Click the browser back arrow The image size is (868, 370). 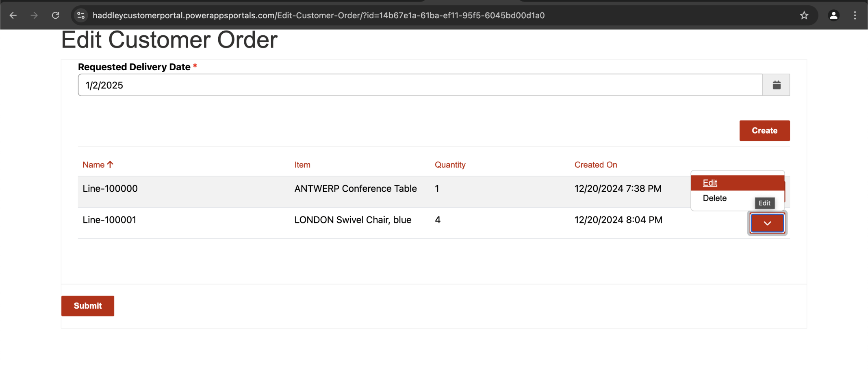(x=13, y=15)
